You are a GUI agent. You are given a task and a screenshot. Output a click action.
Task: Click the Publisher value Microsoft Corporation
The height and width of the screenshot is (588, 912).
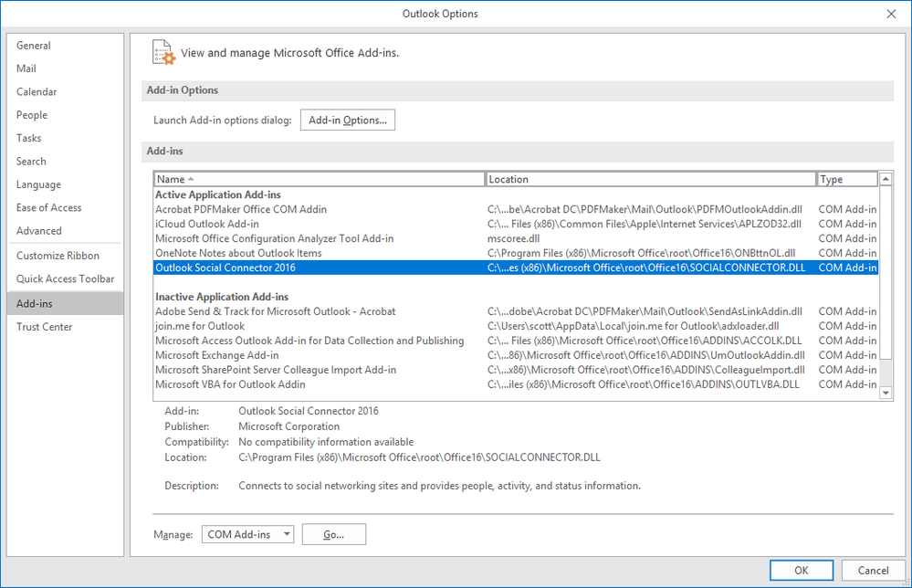289,426
